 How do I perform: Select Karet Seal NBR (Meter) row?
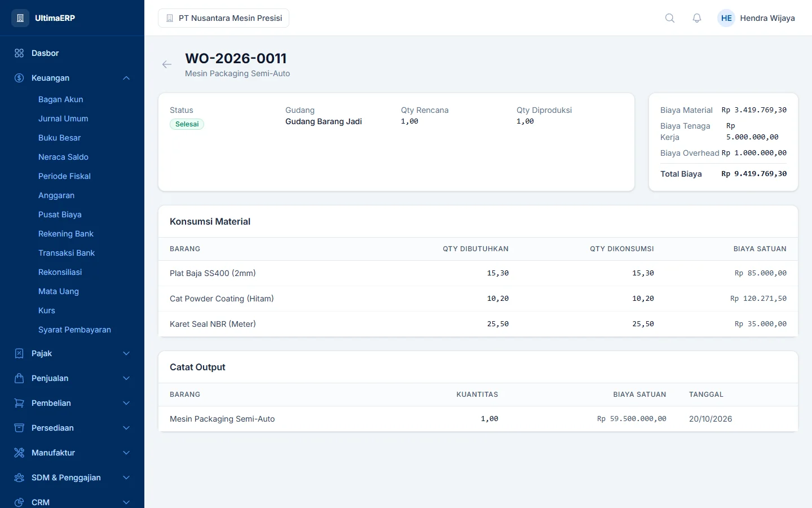[478, 324]
